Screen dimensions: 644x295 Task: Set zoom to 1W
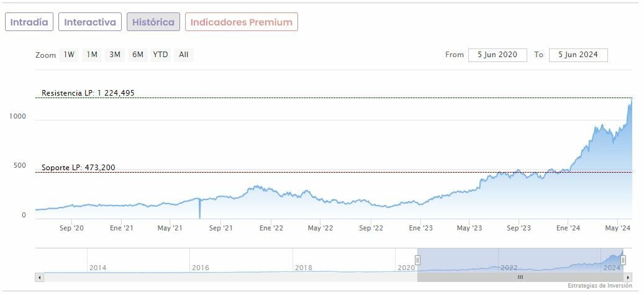click(68, 55)
